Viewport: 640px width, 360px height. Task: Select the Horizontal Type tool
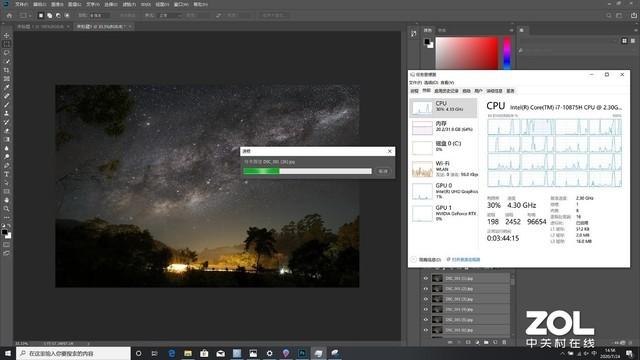pyautogui.click(x=7, y=174)
